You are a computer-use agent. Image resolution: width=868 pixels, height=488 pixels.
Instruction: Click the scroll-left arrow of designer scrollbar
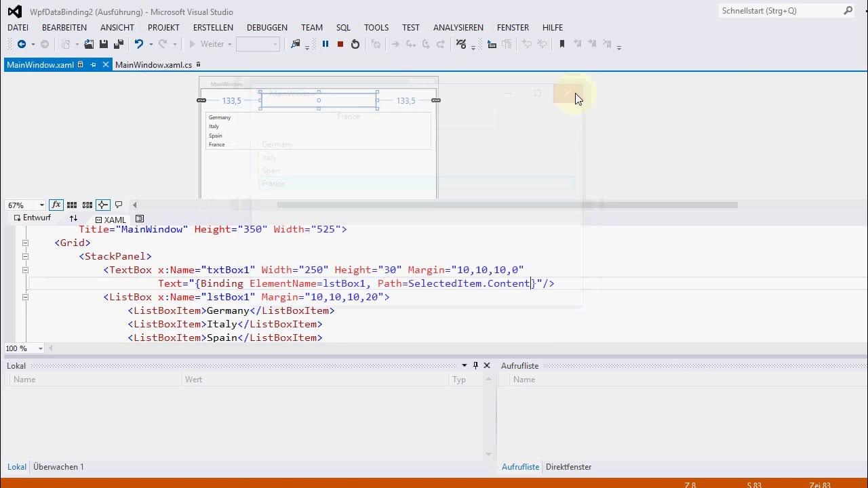(x=134, y=205)
